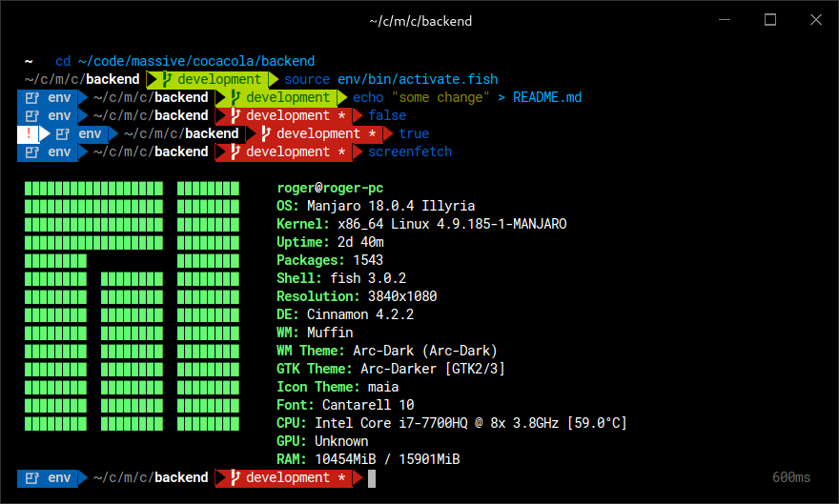Click the Shell: fish 3.0.2 line
This screenshot has height=504, width=839.
coord(341,278)
